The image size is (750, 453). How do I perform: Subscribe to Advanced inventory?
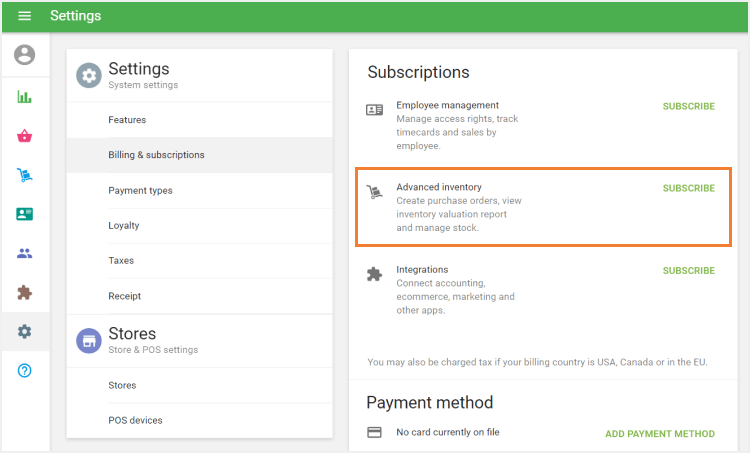point(688,188)
